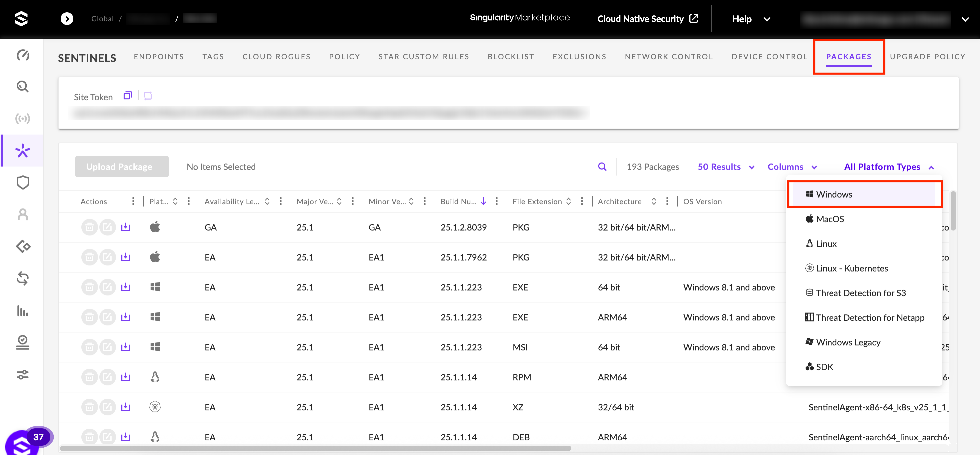
Task: Open Singularity Marketplace link
Action: pyautogui.click(x=520, y=17)
